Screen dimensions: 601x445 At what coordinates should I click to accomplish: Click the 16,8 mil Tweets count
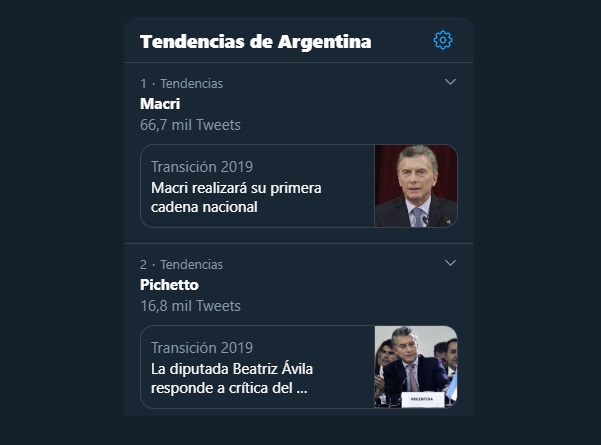(x=190, y=306)
